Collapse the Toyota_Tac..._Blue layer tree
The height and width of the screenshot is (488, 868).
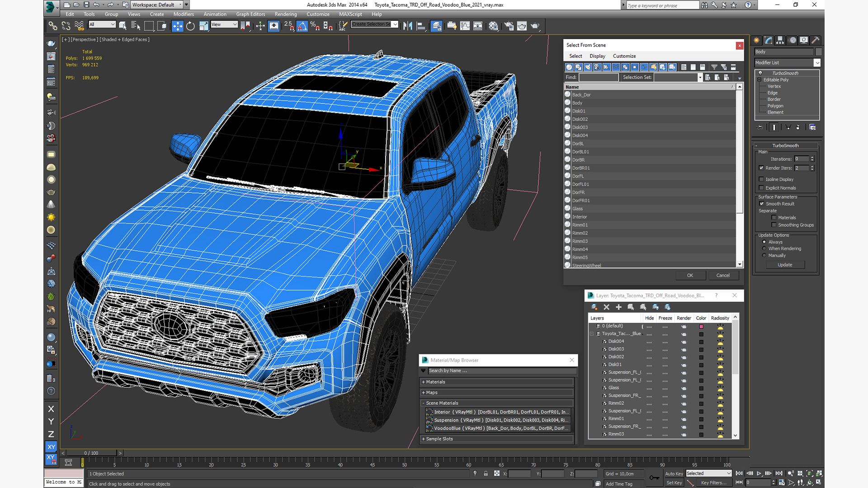[x=592, y=334]
